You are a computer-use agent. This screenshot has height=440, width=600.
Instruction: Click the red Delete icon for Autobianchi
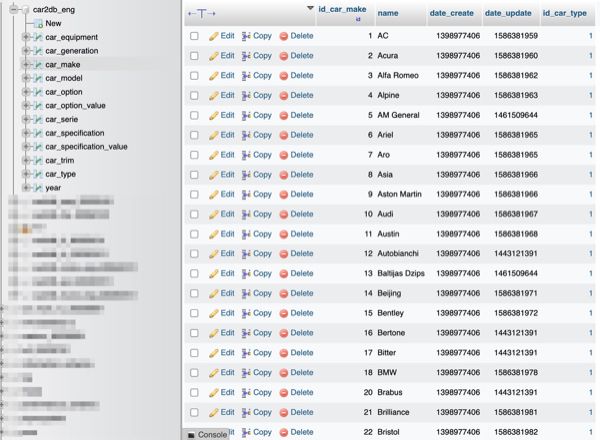point(284,254)
